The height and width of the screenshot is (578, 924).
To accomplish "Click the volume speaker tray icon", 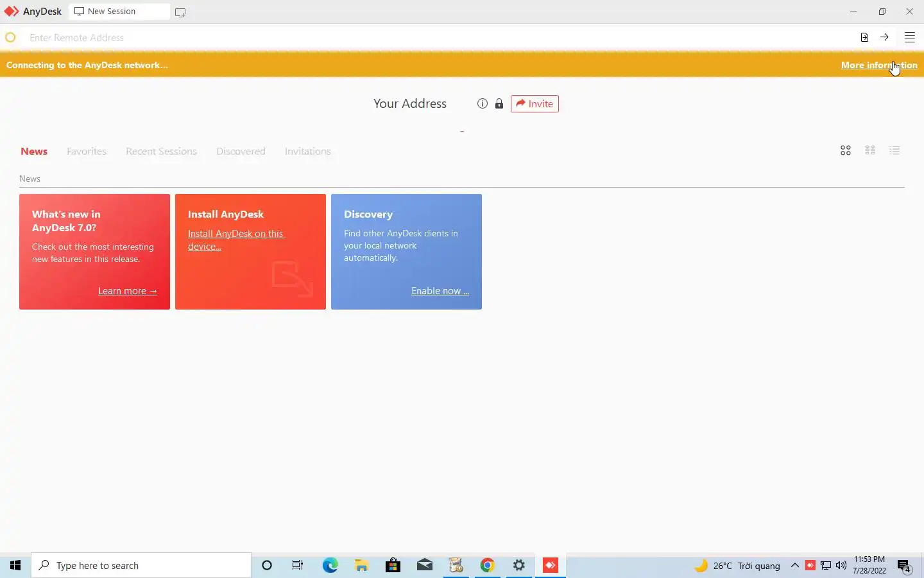I will pos(841,565).
